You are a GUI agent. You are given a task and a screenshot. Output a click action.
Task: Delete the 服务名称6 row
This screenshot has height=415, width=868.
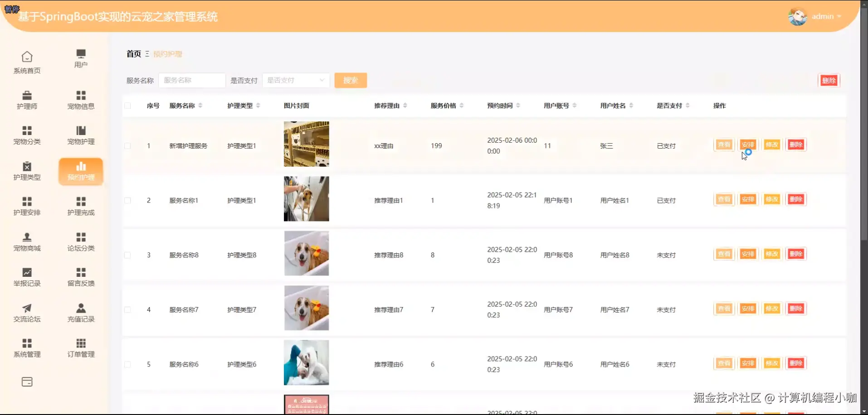point(796,363)
